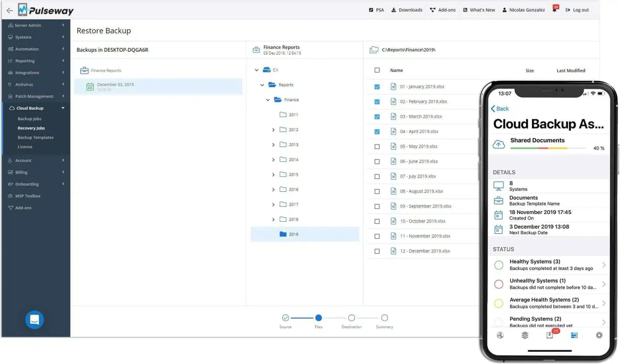Click the back arrow beside Pulseway logo
The width and height of the screenshot is (620, 364).
click(x=10, y=10)
